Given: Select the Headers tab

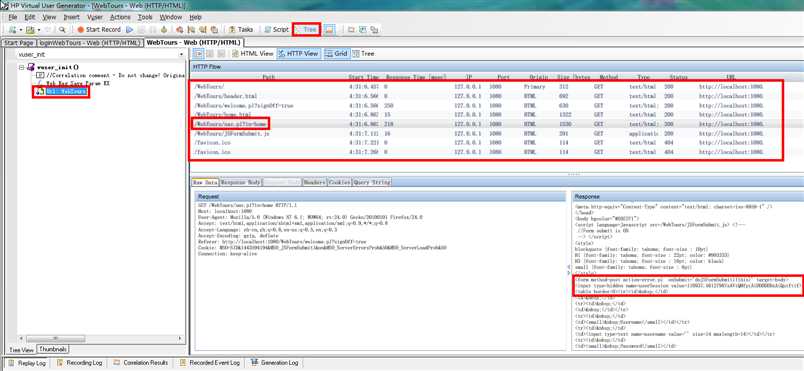Looking at the screenshot, I should click(314, 182).
